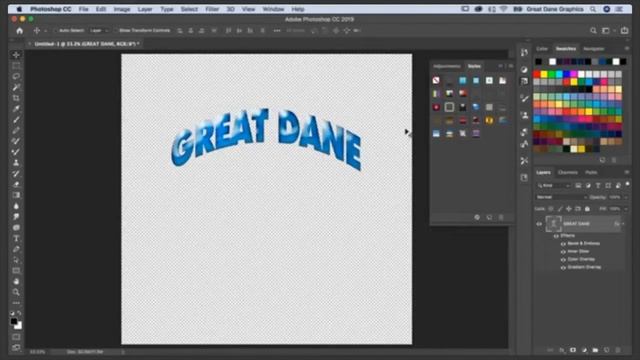Screen dimensions: 640x360
Task: Open the Filter menu
Action: (x=212, y=9)
